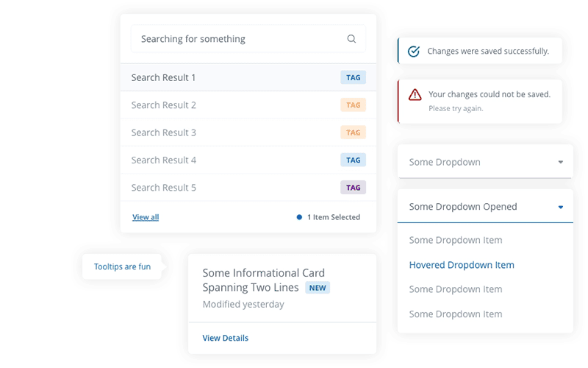Screen dimensions: 588x368
Task: Click the magnifying glass search icon
Action: click(x=351, y=39)
